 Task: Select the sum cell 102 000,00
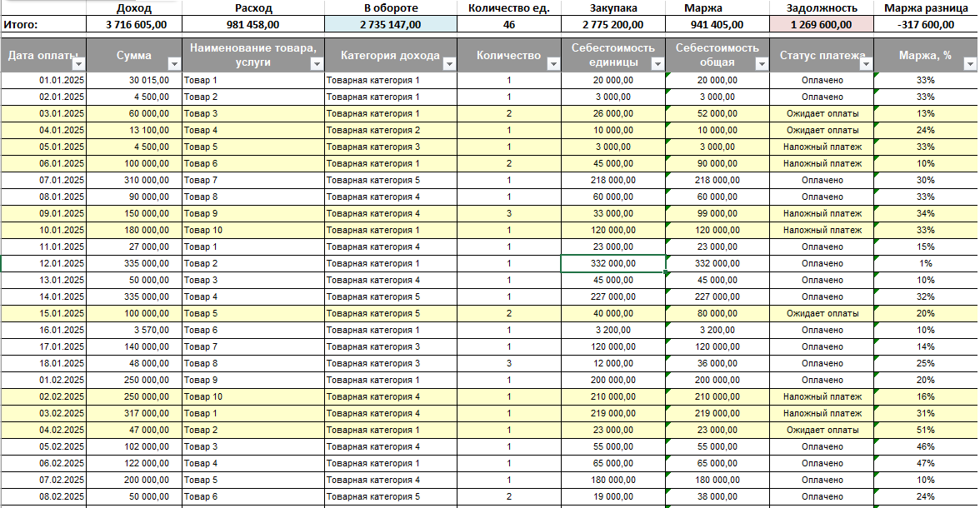coord(134,446)
